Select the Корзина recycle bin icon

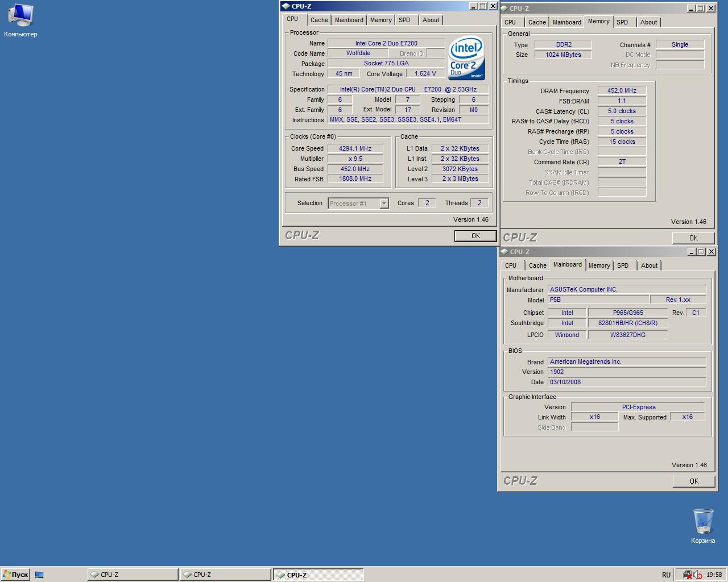[x=703, y=526]
